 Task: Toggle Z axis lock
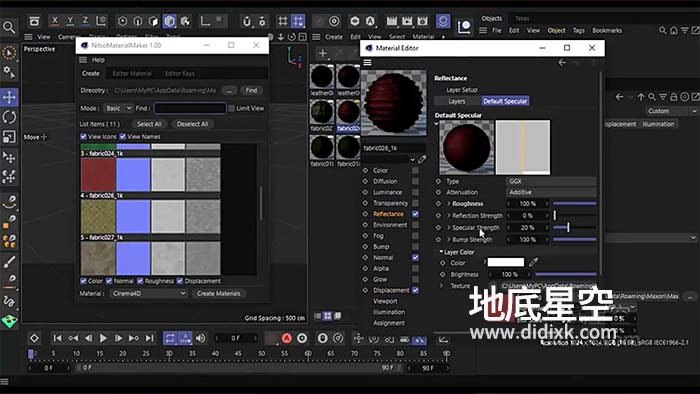point(85,21)
